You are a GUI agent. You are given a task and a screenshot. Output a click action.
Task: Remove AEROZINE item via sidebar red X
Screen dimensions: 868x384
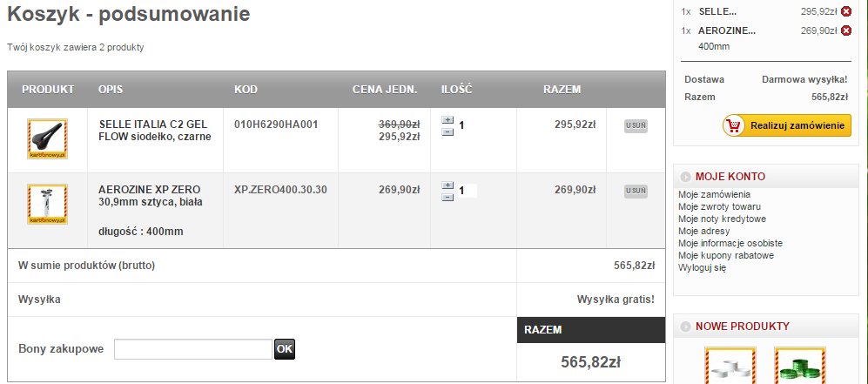pos(845,30)
